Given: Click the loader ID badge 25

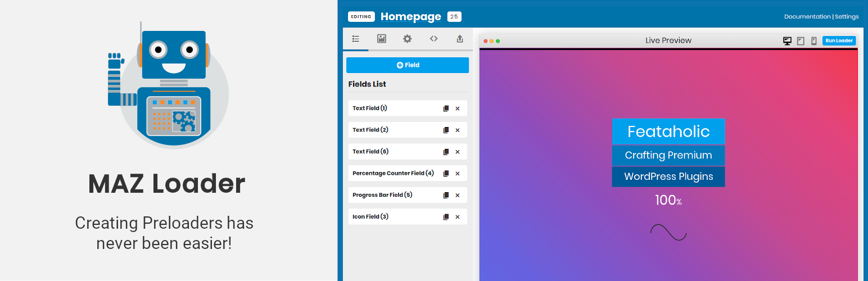Looking at the screenshot, I should (454, 16).
